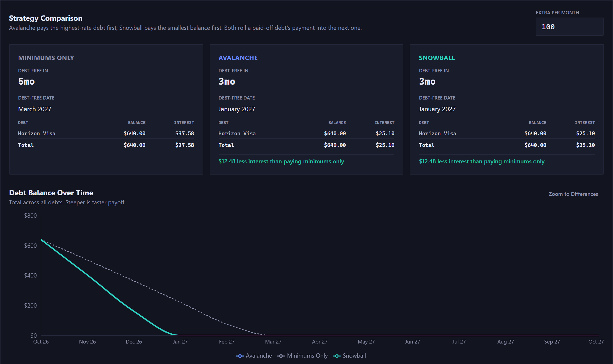
Task: Click the Jul 27 x-axis label
Action: click(x=459, y=342)
